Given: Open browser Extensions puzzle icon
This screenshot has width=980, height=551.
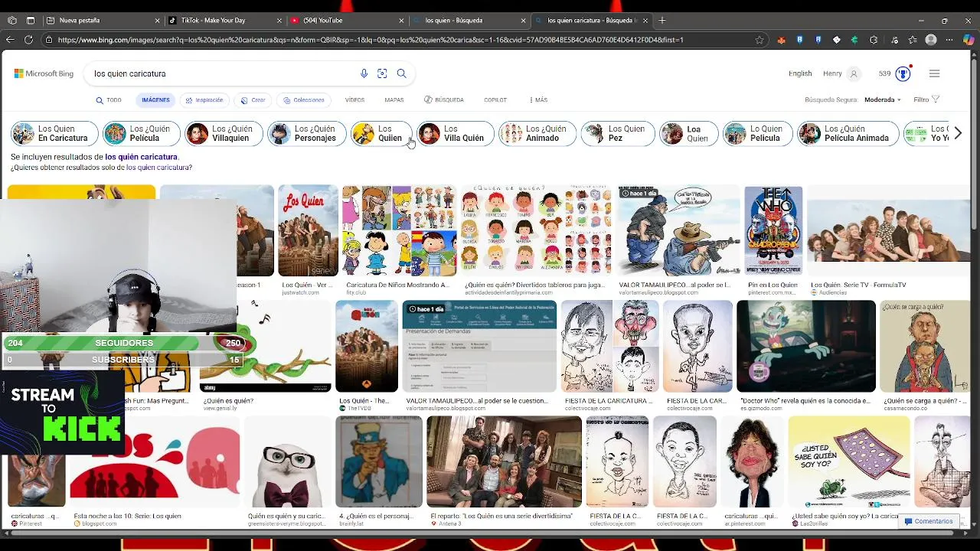Looking at the screenshot, I should click(x=874, y=40).
